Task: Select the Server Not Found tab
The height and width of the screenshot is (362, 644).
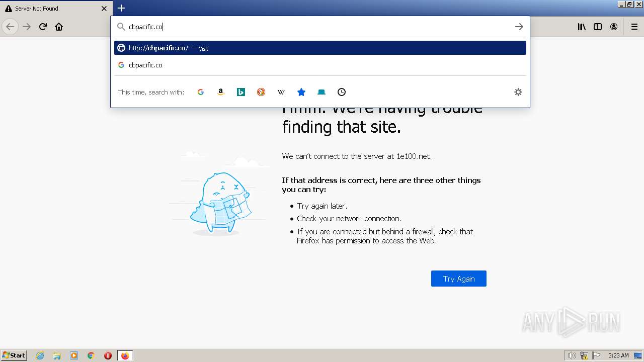Action: (x=55, y=9)
